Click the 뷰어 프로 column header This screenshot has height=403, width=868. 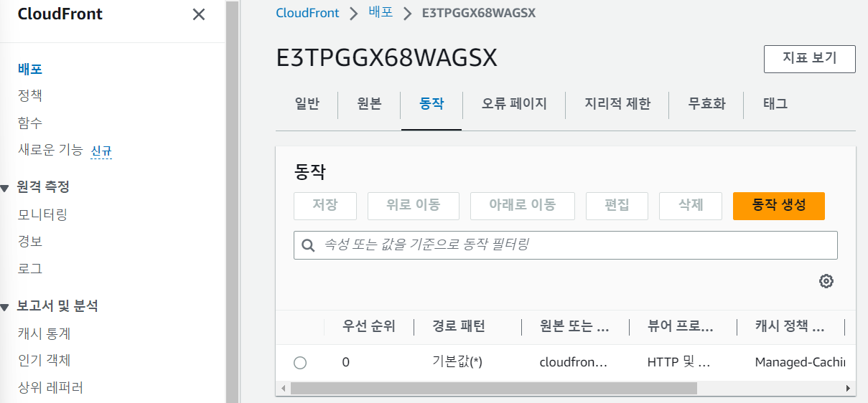pos(681,327)
